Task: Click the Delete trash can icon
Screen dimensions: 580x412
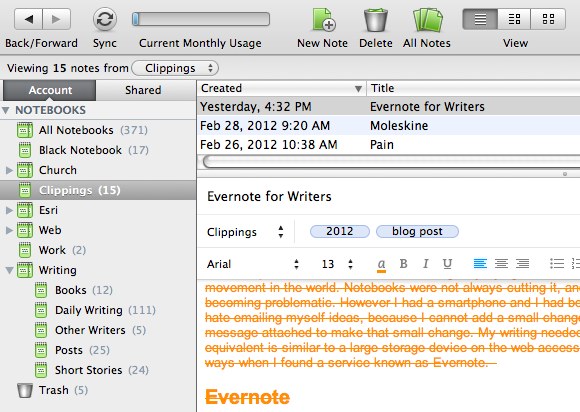Action: click(375, 20)
